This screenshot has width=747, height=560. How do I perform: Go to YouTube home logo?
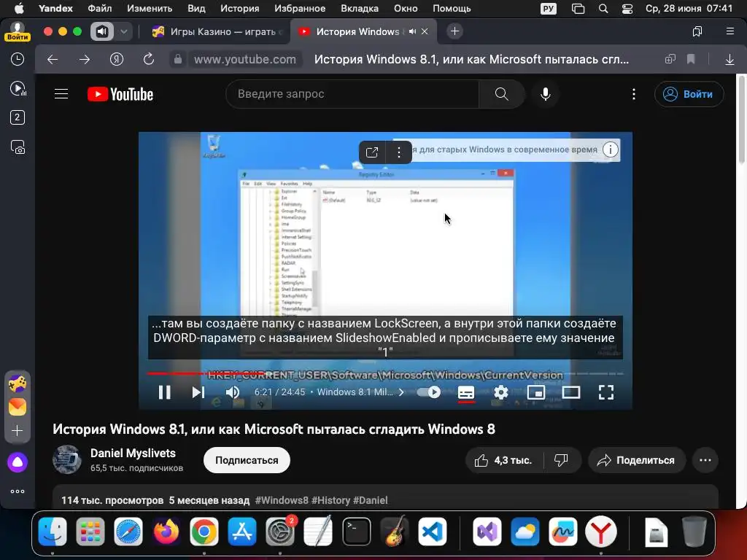120,94
